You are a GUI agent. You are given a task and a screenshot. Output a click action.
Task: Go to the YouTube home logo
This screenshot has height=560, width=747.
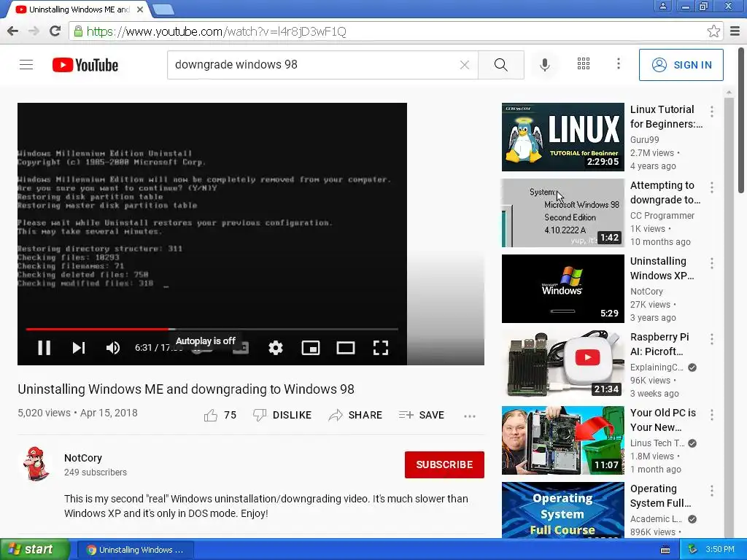(x=85, y=65)
